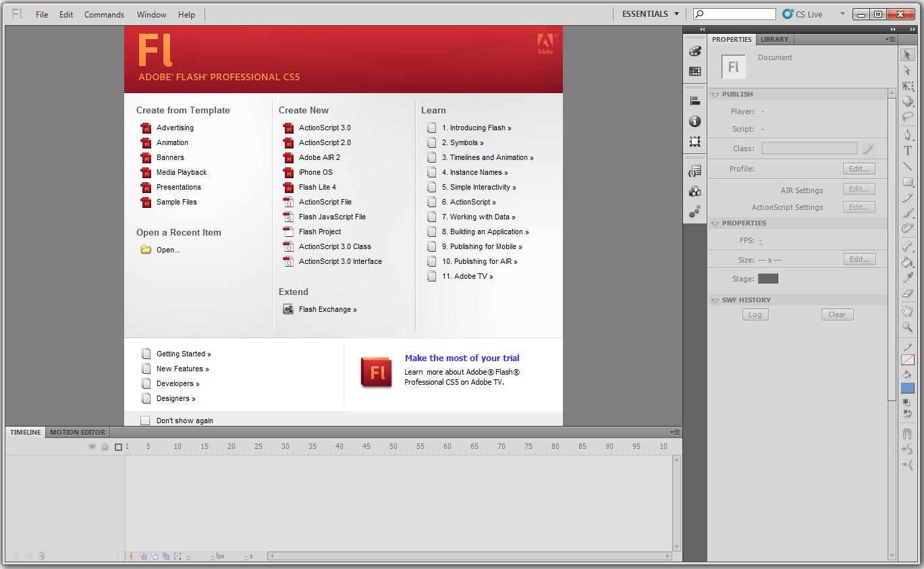Click inside the search field near CS Live

pyautogui.click(x=734, y=13)
